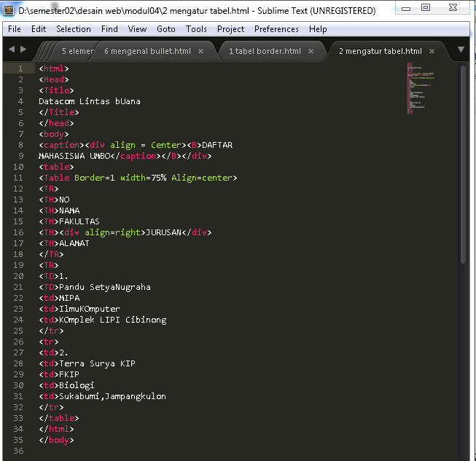
Task: Click 'Pandu SetyaNugraha' on line 21
Action: pyautogui.click(x=105, y=287)
